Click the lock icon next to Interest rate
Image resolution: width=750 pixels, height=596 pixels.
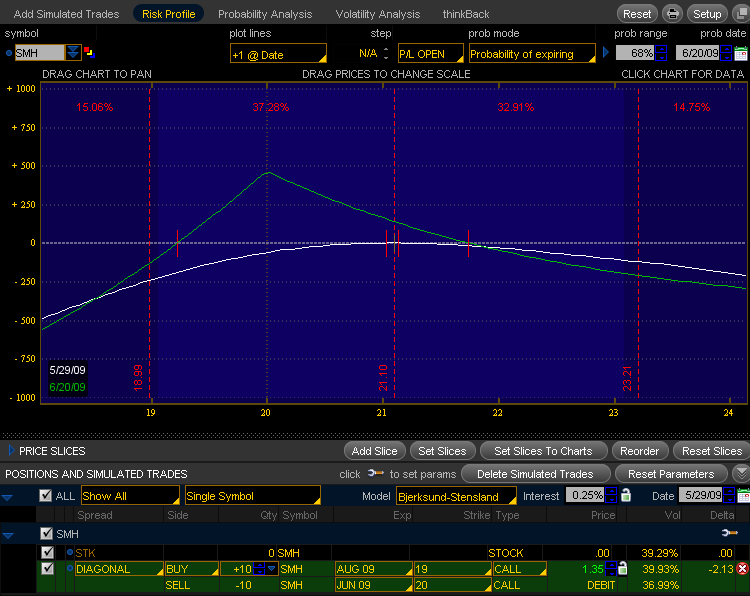point(626,495)
